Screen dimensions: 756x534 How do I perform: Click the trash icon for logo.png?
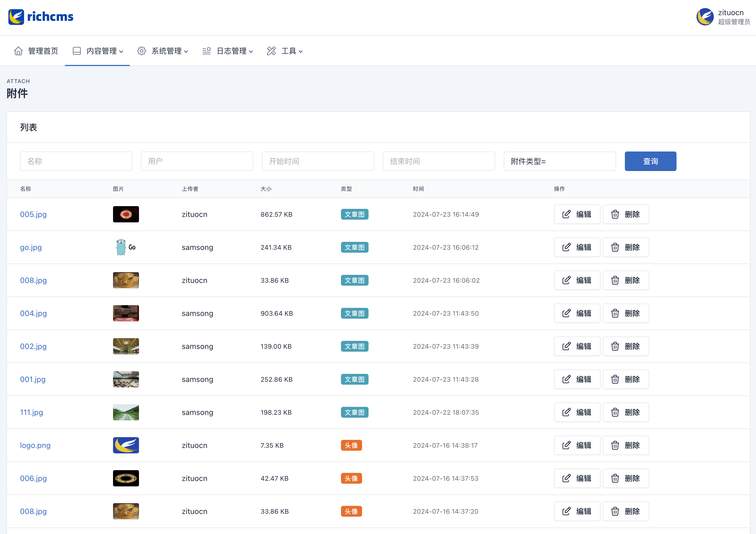click(615, 445)
